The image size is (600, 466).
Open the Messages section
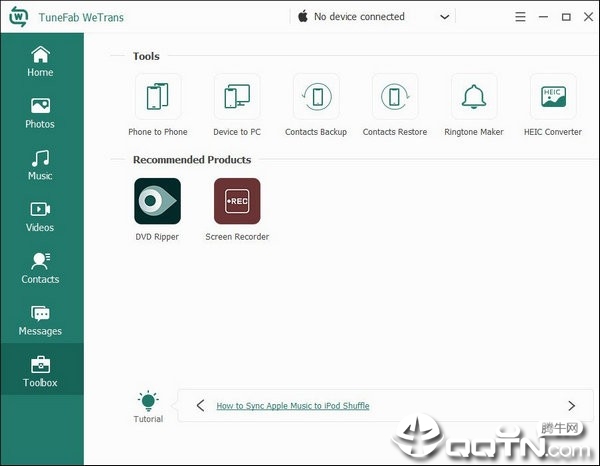(x=40, y=320)
